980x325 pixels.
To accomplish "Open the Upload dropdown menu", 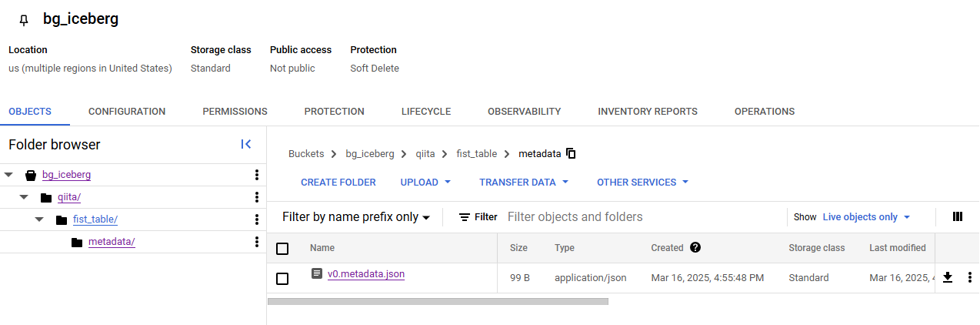I will coord(425,183).
